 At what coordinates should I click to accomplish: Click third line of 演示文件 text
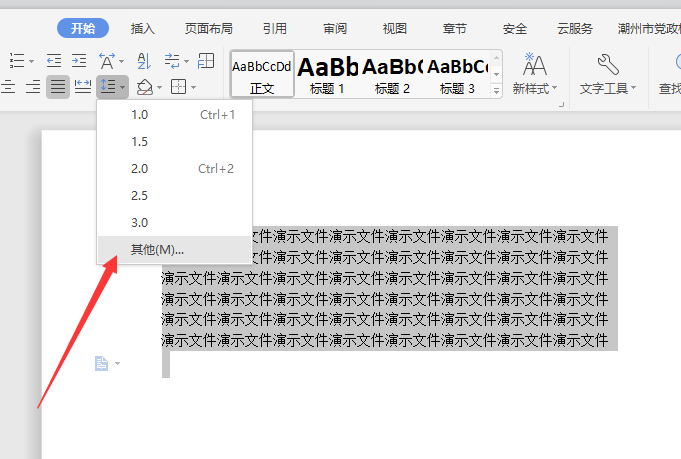[385, 278]
